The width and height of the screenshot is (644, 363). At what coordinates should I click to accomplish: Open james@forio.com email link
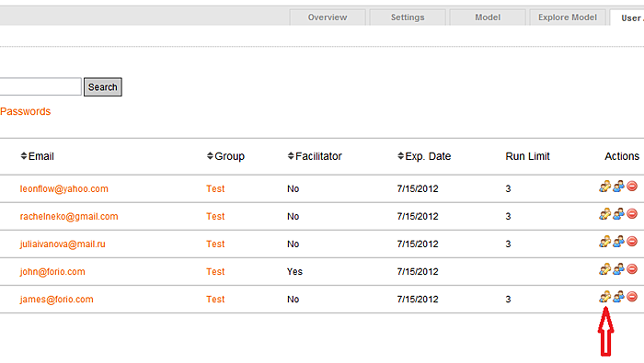click(57, 300)
